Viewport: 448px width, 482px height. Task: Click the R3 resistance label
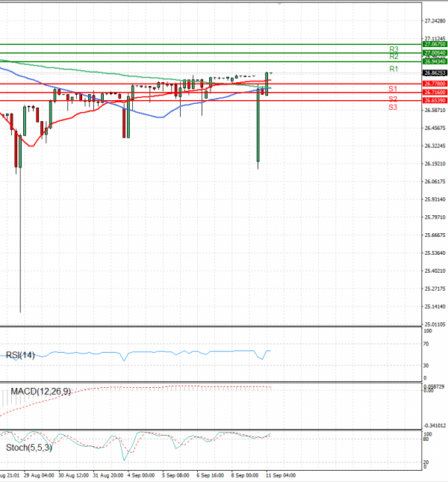(393, 49)
